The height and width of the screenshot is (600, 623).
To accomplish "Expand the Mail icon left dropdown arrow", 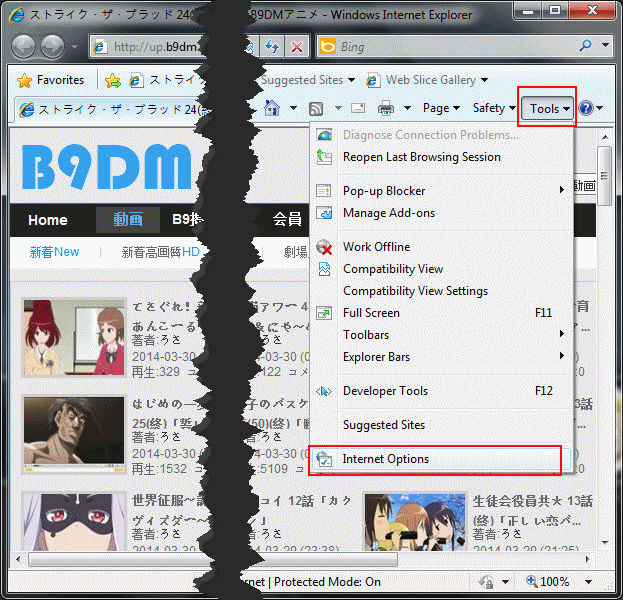I will 338,108.
